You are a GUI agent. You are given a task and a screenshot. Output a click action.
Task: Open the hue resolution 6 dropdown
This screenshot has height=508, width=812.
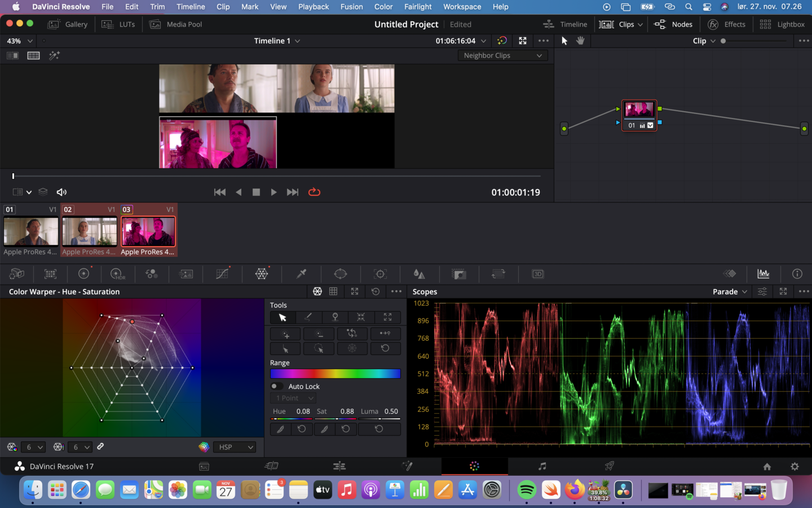tap(33, 447)
